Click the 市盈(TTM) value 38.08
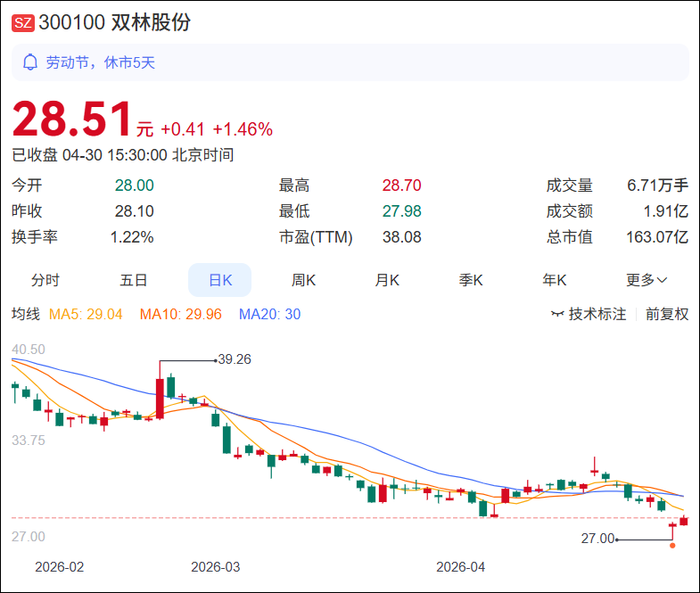Screen dimensions: 700x593 click(x=401, y=236)
